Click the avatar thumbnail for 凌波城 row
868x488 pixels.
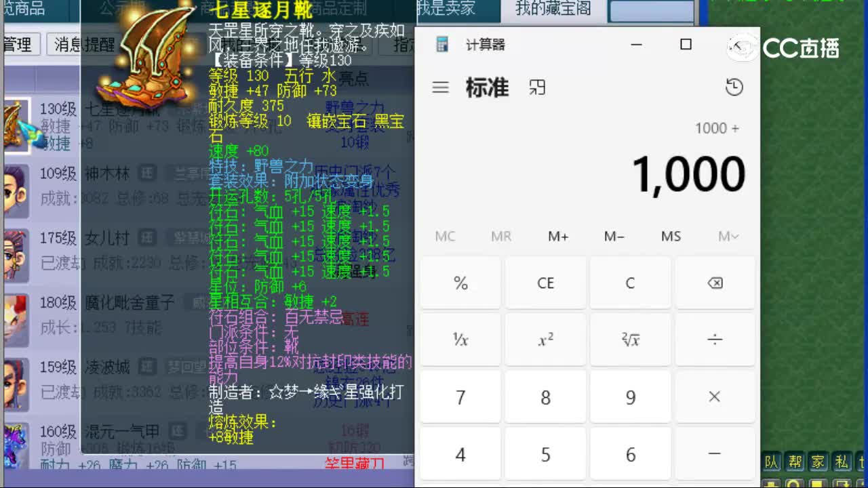coord(17,385)
